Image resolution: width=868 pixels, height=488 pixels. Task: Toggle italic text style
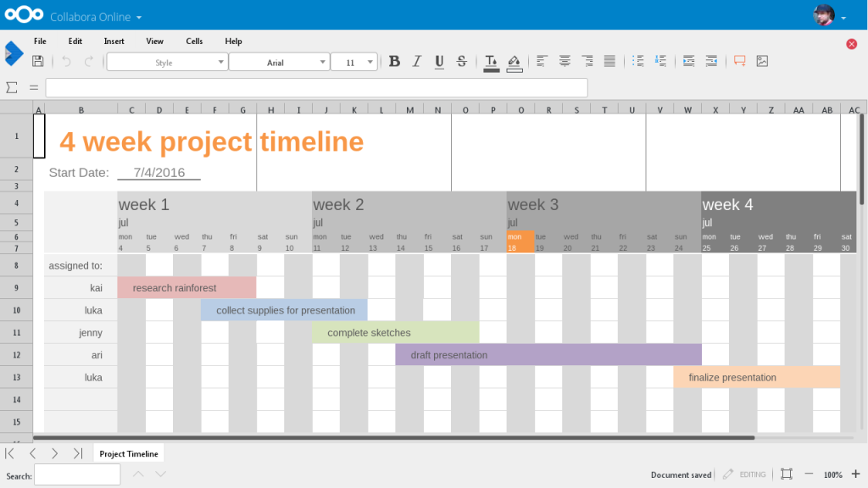coord(416,61)
